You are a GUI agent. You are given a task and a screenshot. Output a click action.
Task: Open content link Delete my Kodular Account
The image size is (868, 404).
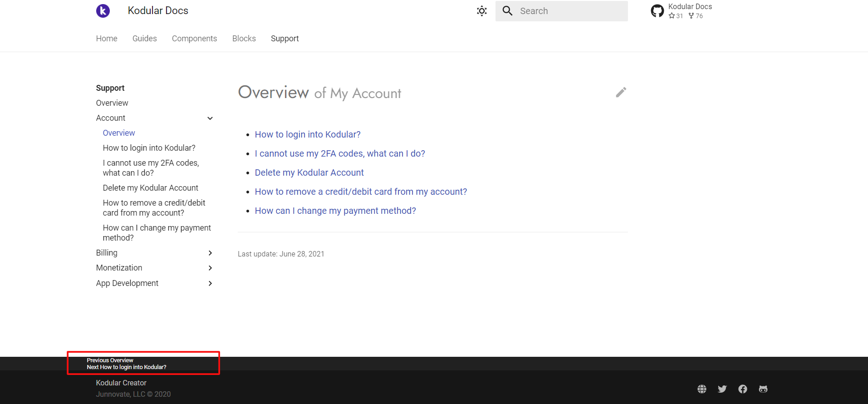(309, 172)
